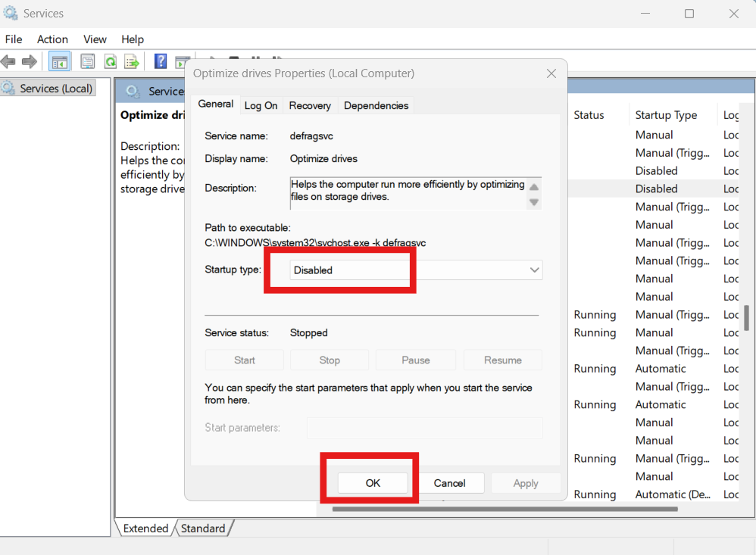Apply the changed startup type

(x=526, y=483)
